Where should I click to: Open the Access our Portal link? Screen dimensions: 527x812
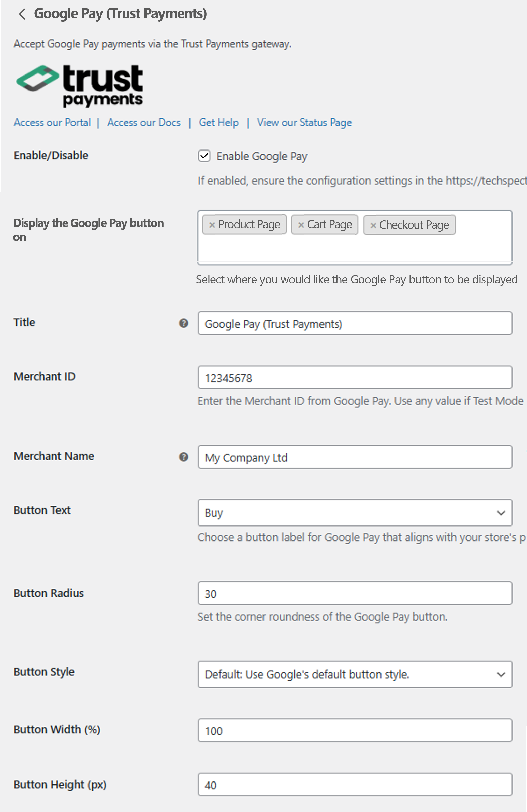(52, 123)
